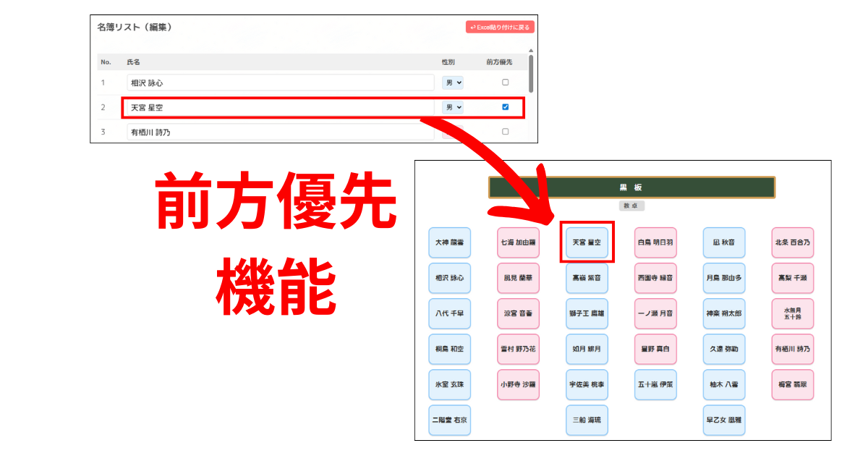Click the 大神 龍雪 seat in front row

[x=449, y=242]
